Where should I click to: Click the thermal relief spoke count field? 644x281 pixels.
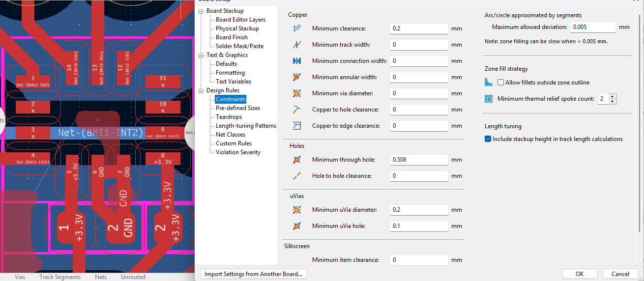[x=603, y=99]
